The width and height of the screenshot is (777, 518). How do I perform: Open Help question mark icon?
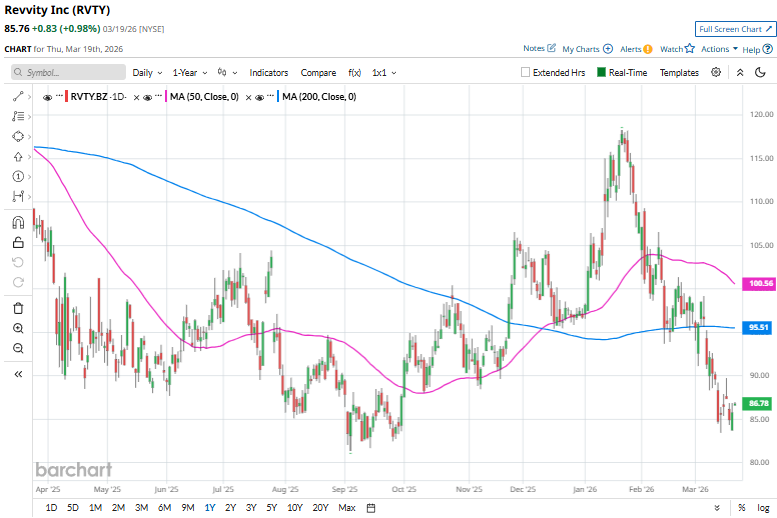point(768,49)
